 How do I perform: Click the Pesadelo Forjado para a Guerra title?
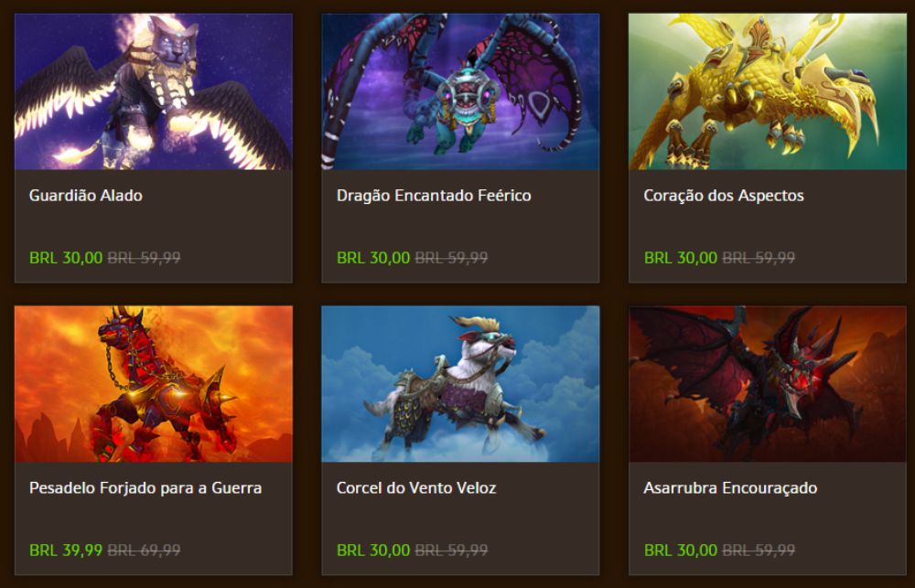[145, 487]
